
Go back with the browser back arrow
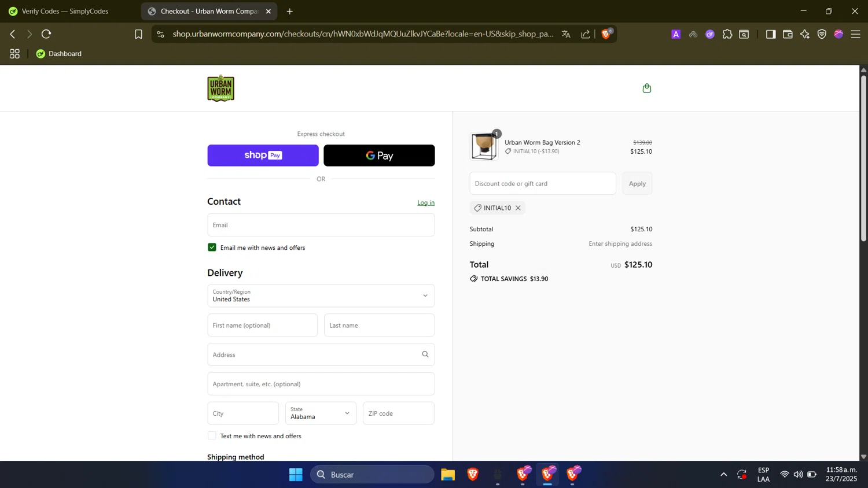coord(13,34)
